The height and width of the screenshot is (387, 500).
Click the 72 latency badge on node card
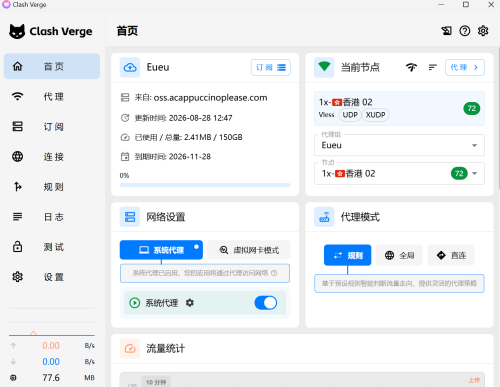472,108
